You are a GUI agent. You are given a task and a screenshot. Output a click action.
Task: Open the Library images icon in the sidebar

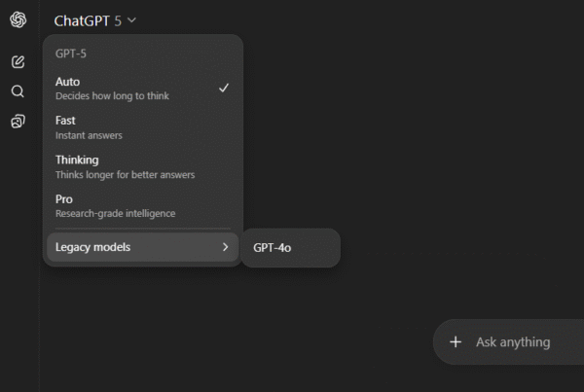(18, 122)
